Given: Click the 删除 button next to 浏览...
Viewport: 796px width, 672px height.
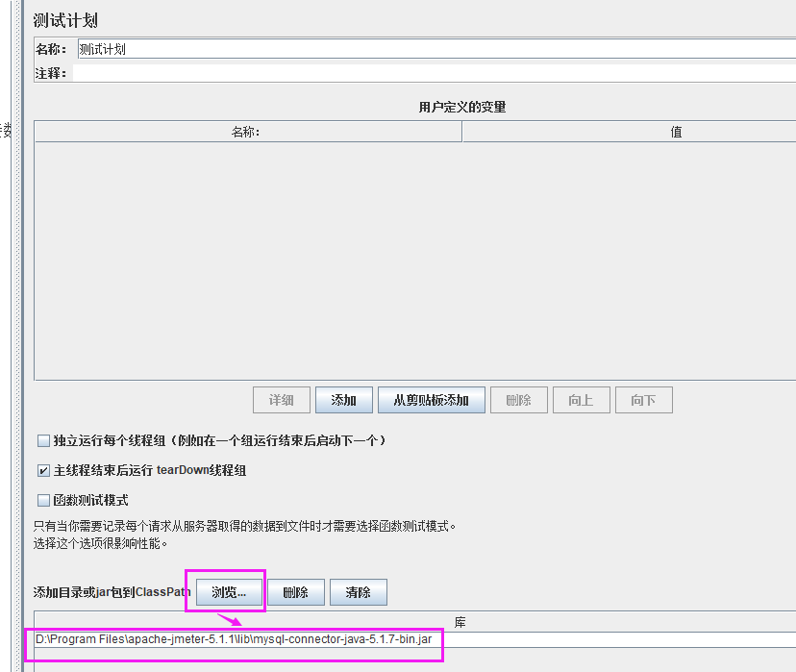Looking at the screenshot, I should (x=295, y=591).
